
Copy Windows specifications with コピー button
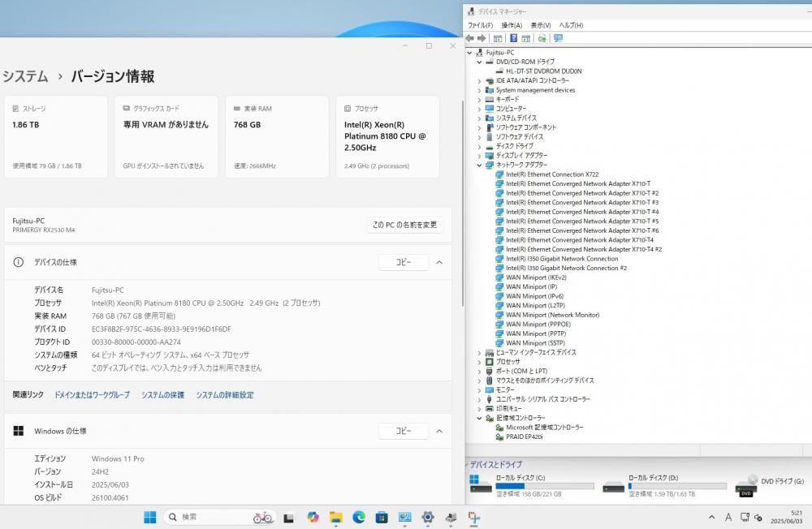[x=404, y=431]
